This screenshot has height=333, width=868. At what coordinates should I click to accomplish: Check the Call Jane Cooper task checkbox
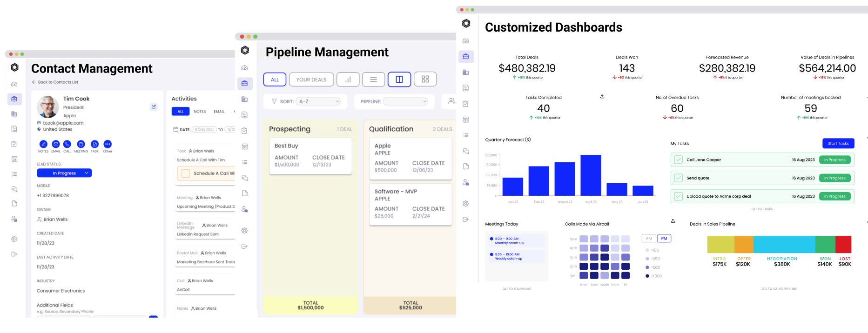(x=679, y=160)
